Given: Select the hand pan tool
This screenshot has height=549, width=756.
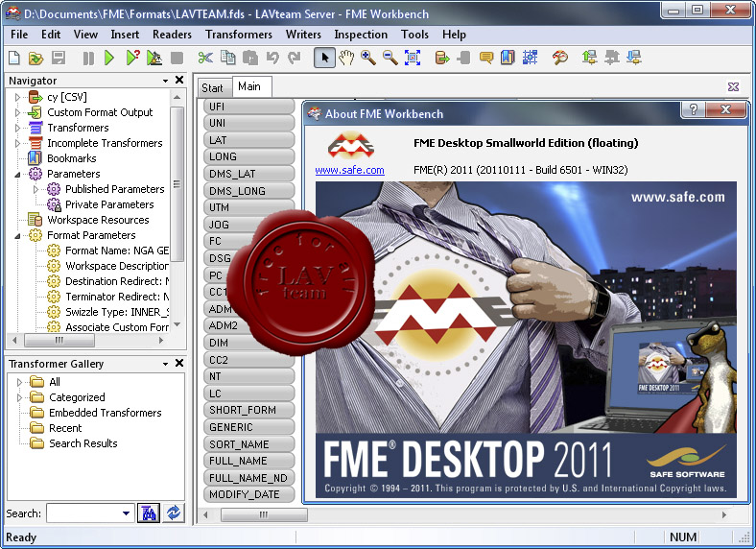Looking at the screenshot, I should (x=346, y=58).
